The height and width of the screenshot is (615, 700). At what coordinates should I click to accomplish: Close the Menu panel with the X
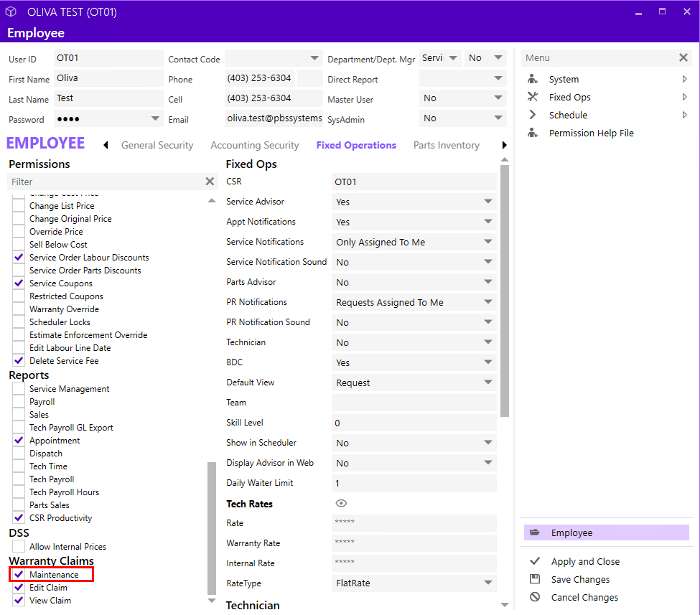[x=683, y=57]
